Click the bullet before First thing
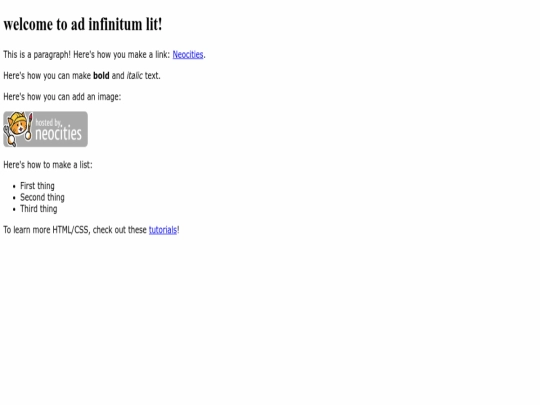This screenshot has height=405, width=540. click(x=14, y=187)
